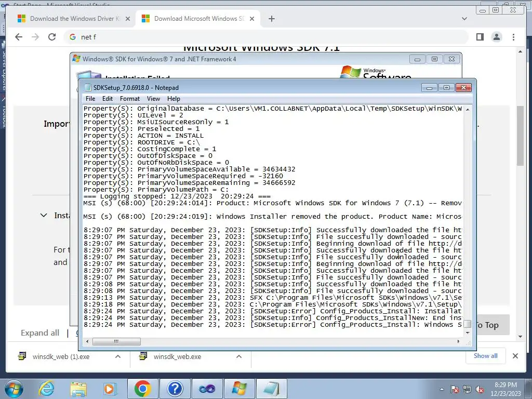Click Notepad horizontal scrollbar thumb
This screenshot has height=399, width=532.
tap(116, 341)
